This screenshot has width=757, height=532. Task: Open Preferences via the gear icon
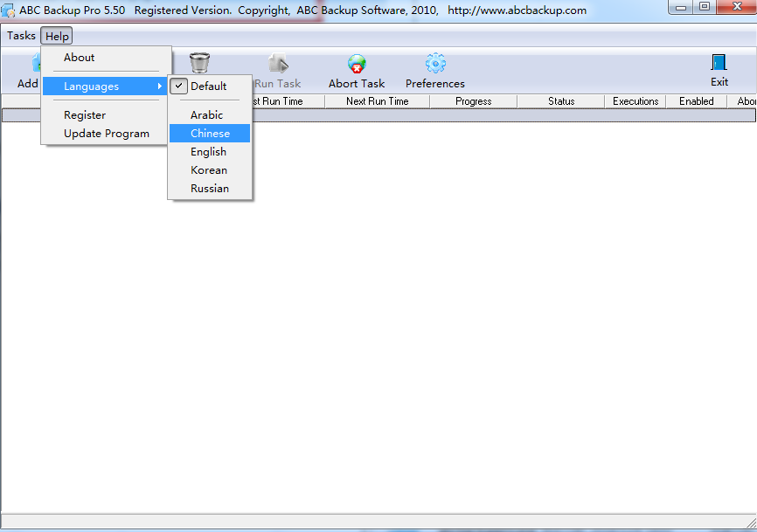[435, 63]
